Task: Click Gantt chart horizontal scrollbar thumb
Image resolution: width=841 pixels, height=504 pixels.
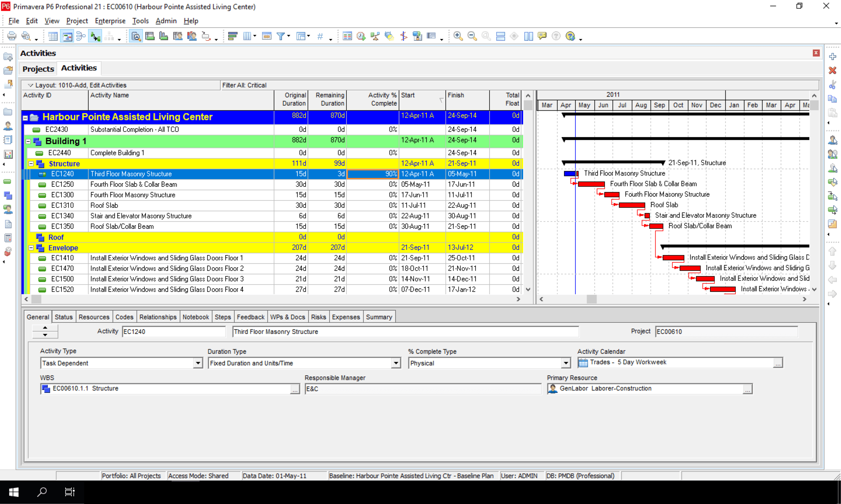Action: 591,299
